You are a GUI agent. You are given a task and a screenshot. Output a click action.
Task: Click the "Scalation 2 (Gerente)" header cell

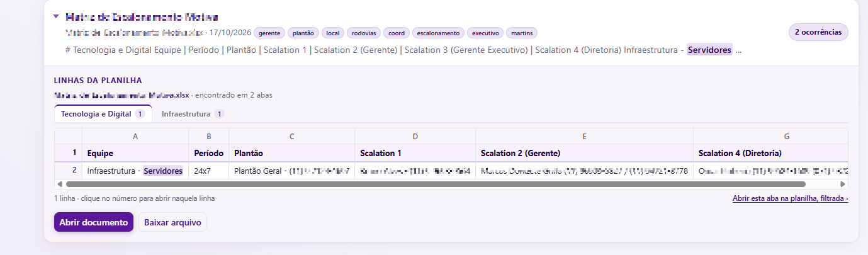pos(584,153)
